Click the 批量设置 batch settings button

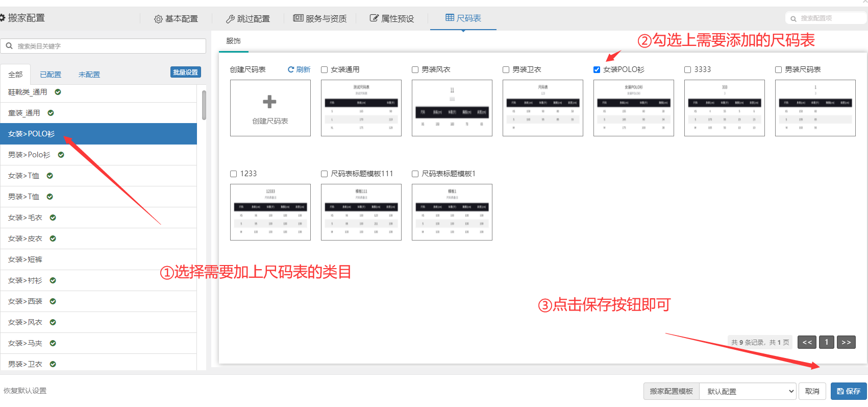[185, 73]
